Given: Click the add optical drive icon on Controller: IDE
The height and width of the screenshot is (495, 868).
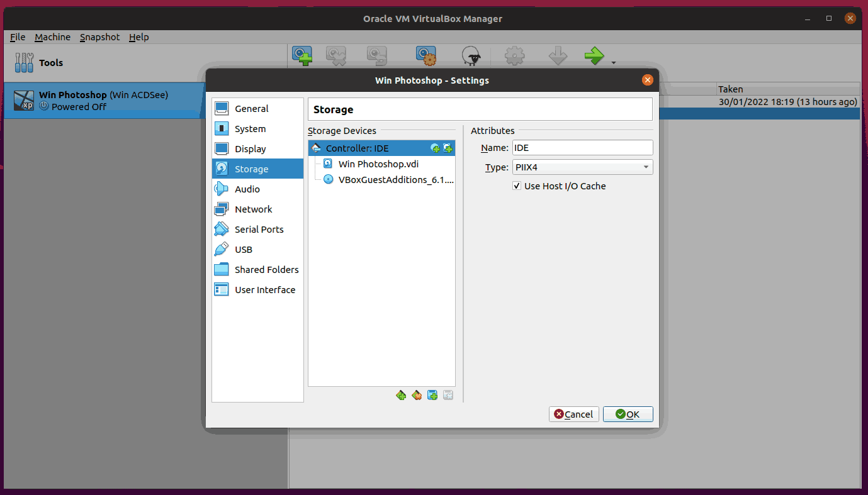Looking at the screenshot, I should pos(435,148).
